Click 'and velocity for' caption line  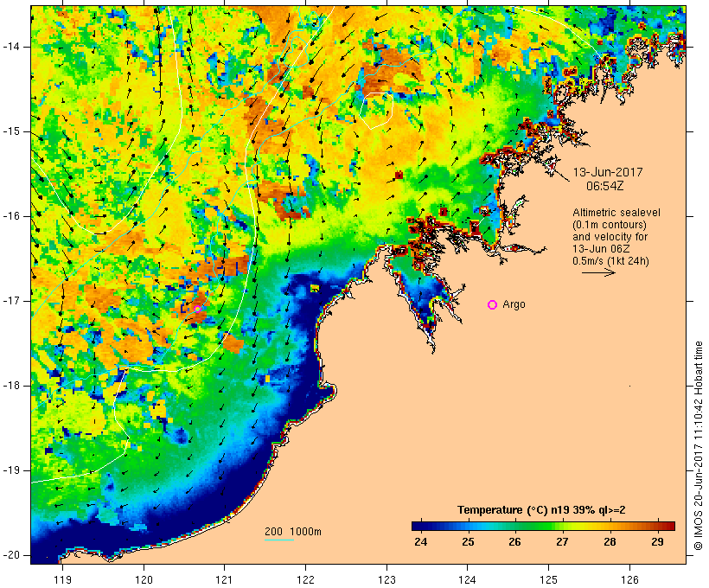click(x=610, y=237)
